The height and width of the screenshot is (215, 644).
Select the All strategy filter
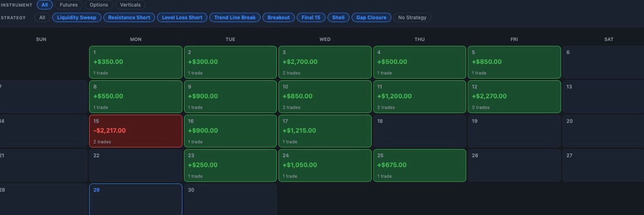coord(42,18)
